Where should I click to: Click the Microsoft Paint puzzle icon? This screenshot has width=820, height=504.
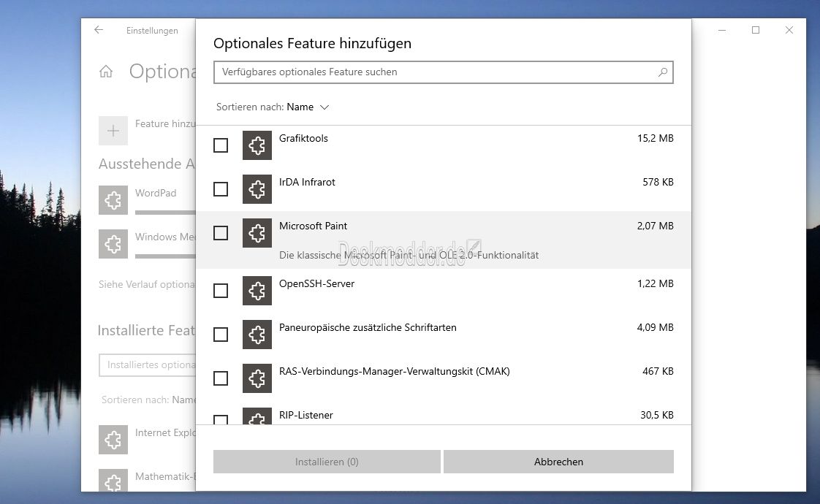click(x=257, y=233)
